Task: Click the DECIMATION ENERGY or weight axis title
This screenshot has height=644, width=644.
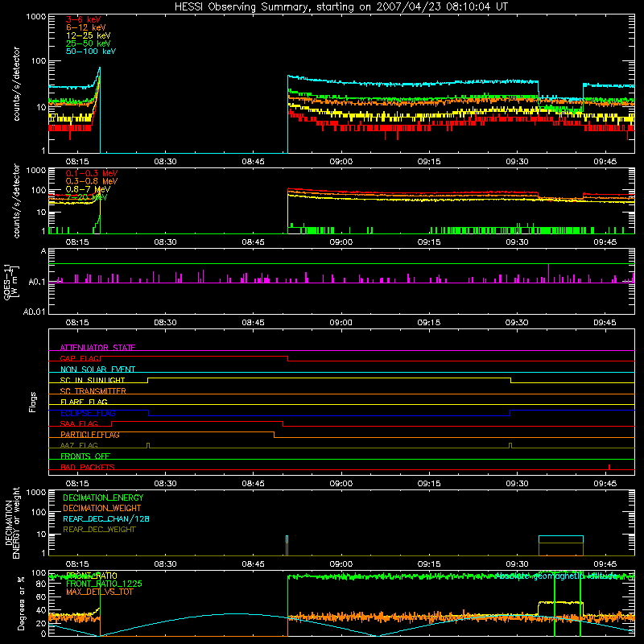Action: [x=12, y=522]
